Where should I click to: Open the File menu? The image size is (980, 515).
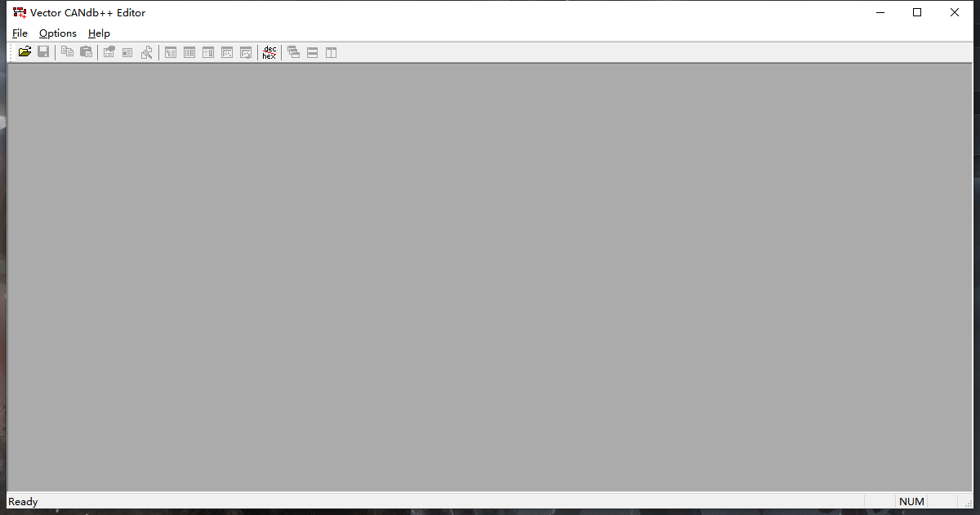pyautogui.click(x=20, y=33)
